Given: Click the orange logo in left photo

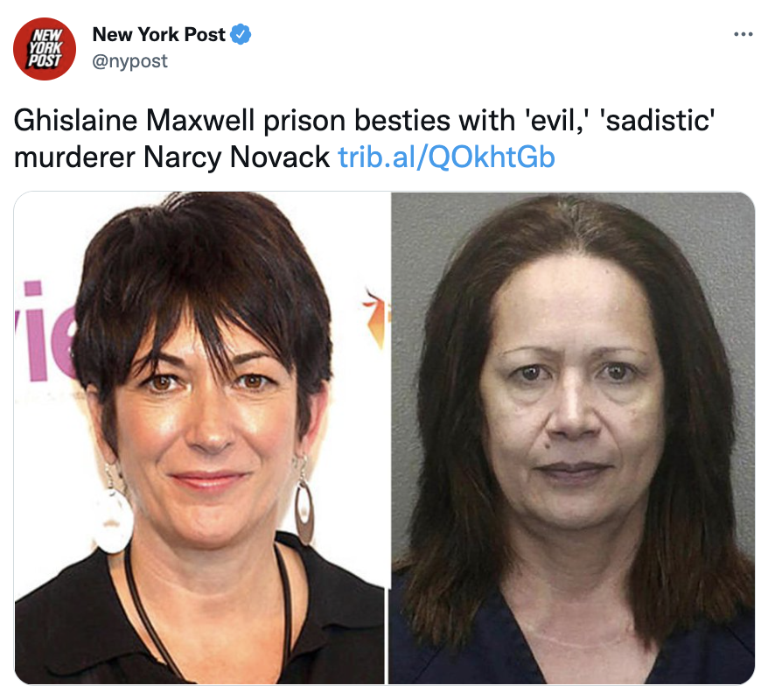Looking at the screenshot, I should tap(375, 318).
